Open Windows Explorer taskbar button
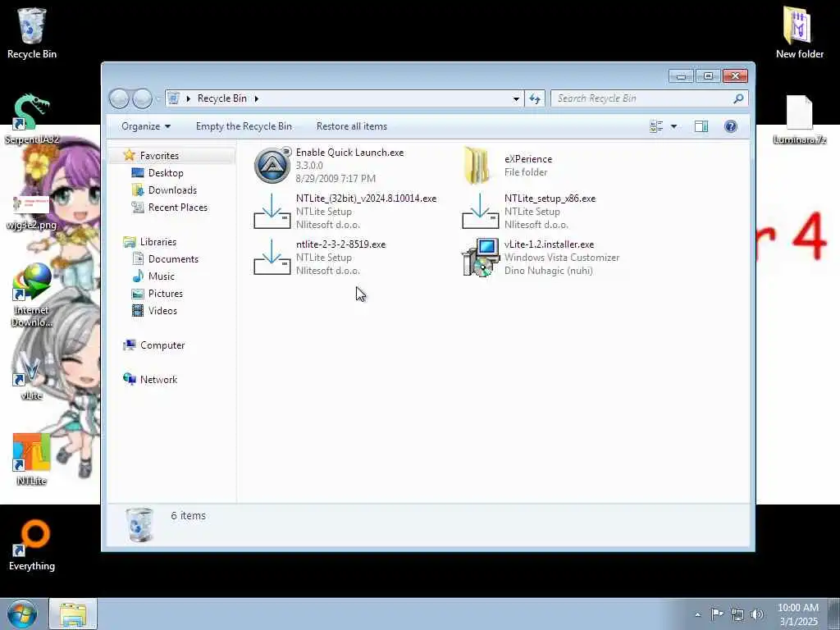The image size is (840, 630). pos(73,614)
